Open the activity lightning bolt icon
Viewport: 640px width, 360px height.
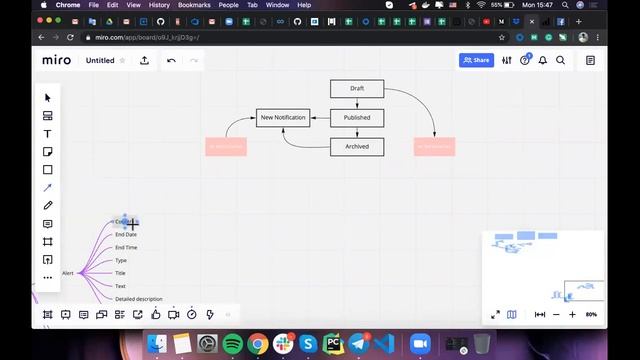pyautogui.click(x=210, y=314)
